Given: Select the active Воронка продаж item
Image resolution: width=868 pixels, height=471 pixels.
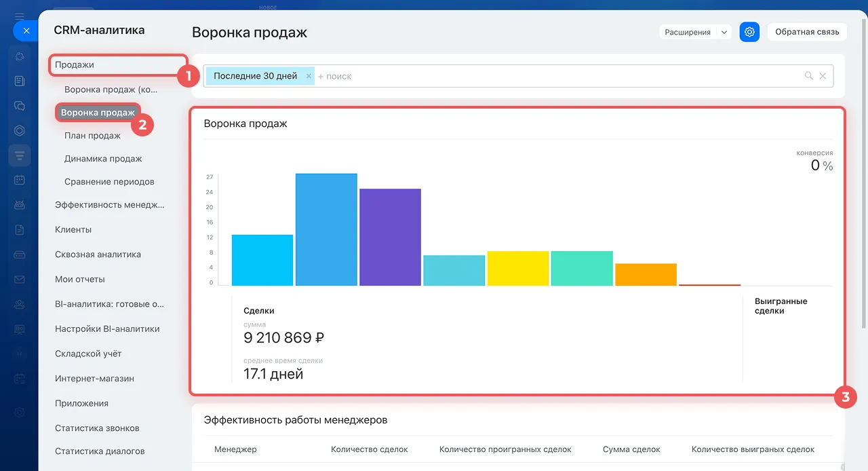Looking at the screenshot, I should click(98, 113).
